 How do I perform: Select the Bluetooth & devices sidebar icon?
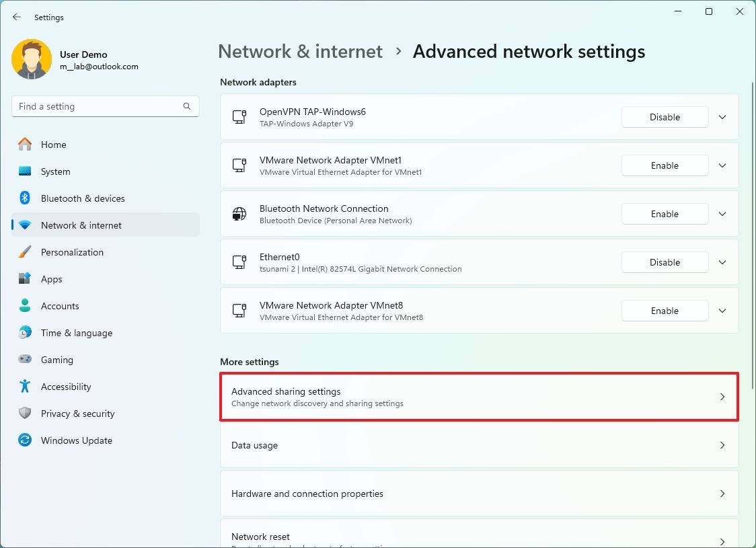click(x=26, y=198)
